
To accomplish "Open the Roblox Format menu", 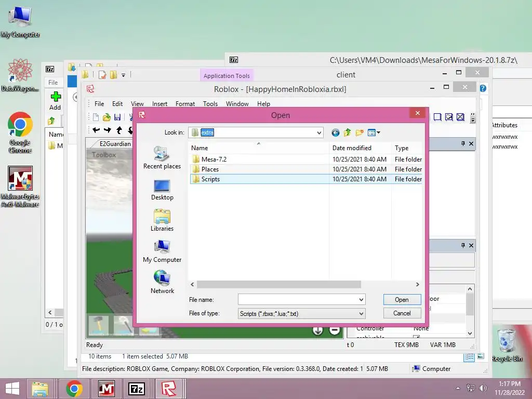I will (x=185, y=104).
